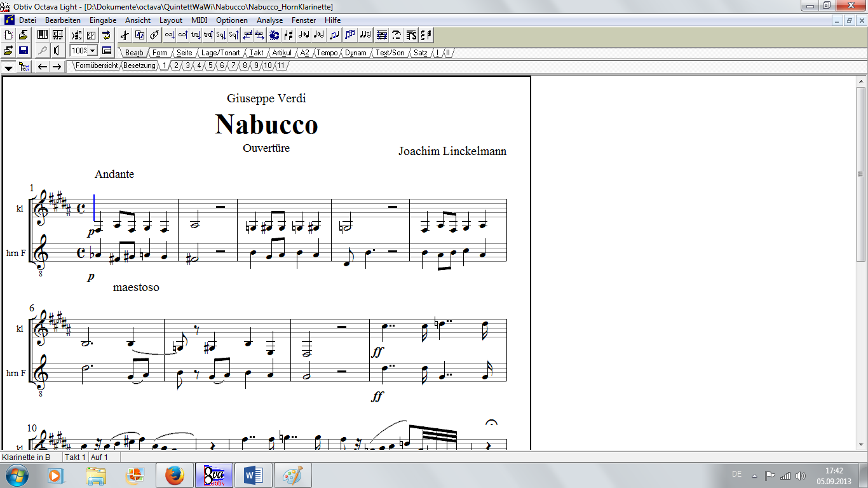Click the tree structure icon
This screenshot has height=488, width=868.
point(24,67)
